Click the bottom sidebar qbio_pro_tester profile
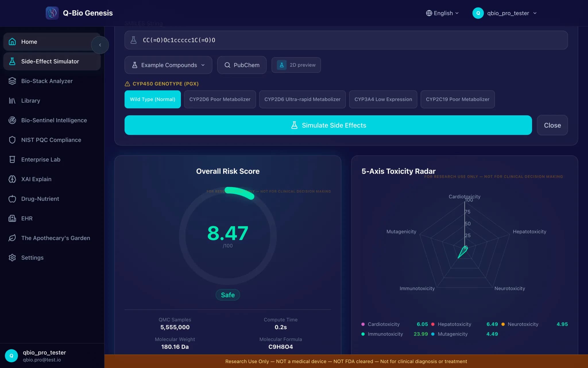 pyautogui.click(x=52, y=356)
